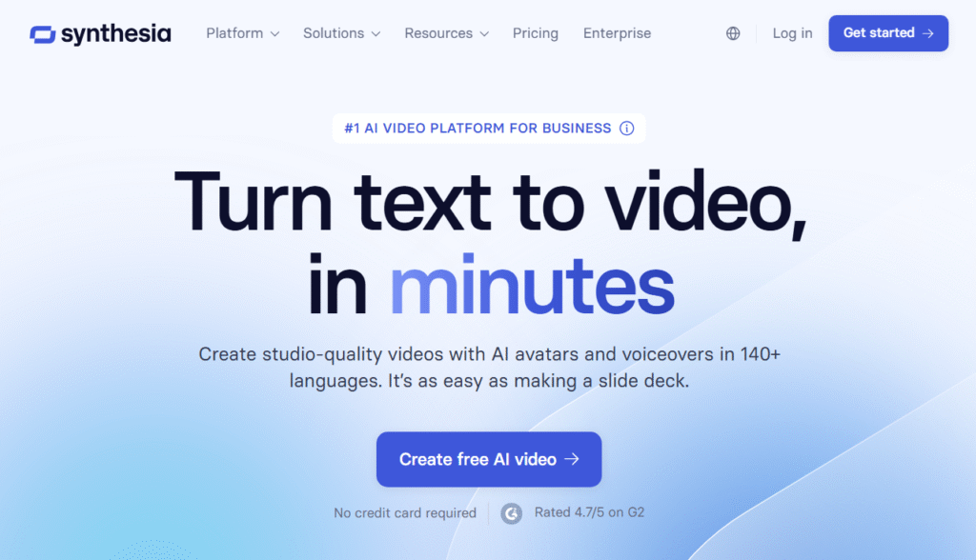Click the #1 AI VIDEO PLATFORM FOR BUSINESS badge
This screenshot has width=976, height=560.
point(489,129)
